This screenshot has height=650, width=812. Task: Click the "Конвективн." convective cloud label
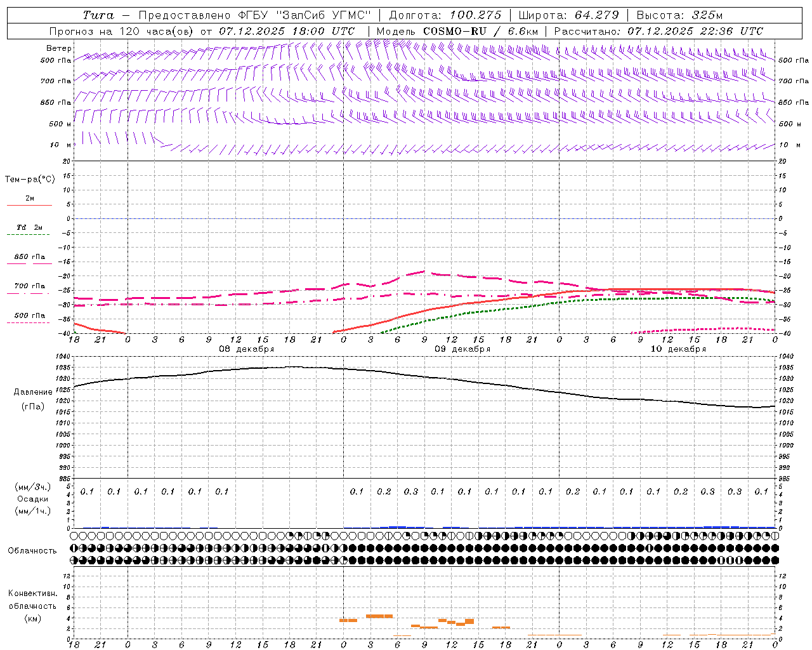(x=32, y=594)
